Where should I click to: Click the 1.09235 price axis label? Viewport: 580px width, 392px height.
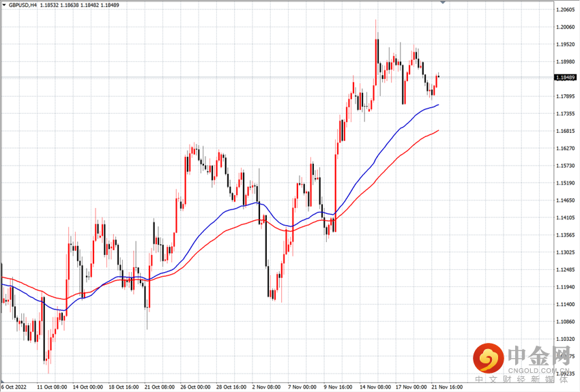566,374
